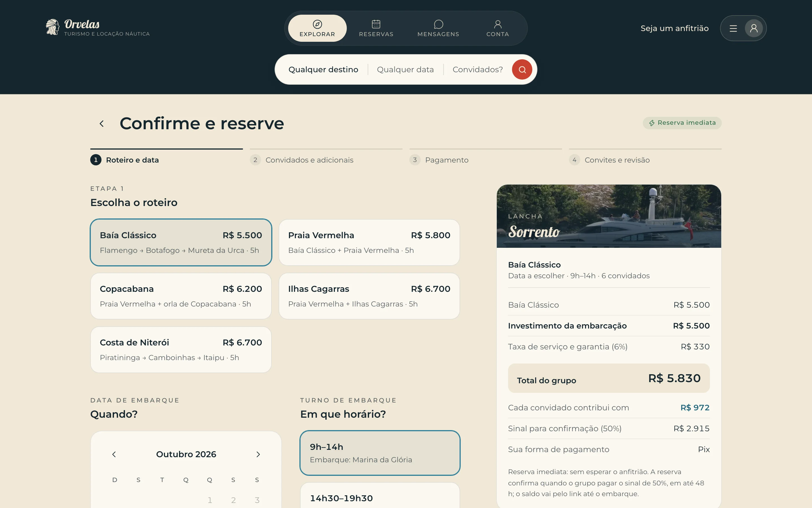Choose the Praia Vermelha route card
Image resolution: width=812 pixels, height=508 pixels.
(369, 242)
